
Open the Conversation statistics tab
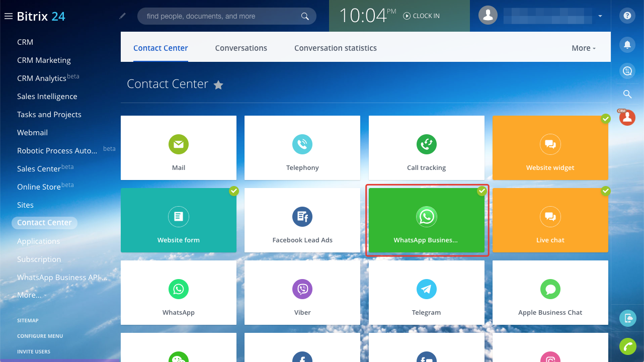click(x=336, y=48)
